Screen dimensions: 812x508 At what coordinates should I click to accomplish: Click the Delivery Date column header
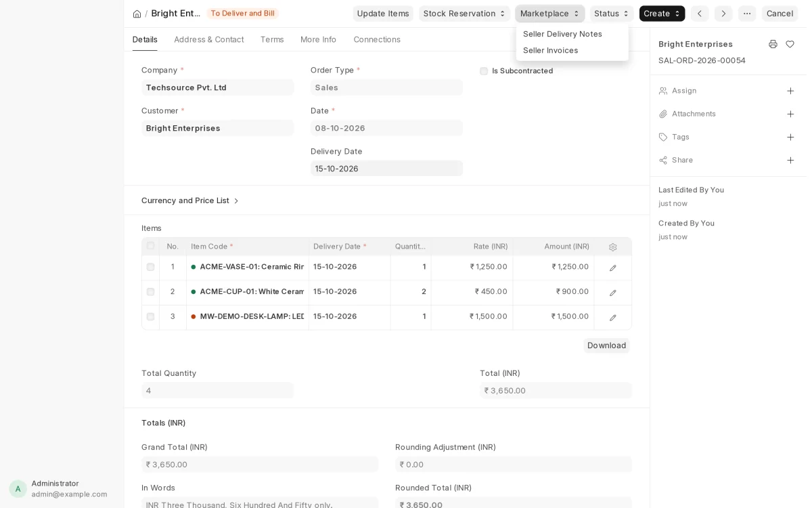(x=350, y=247)
